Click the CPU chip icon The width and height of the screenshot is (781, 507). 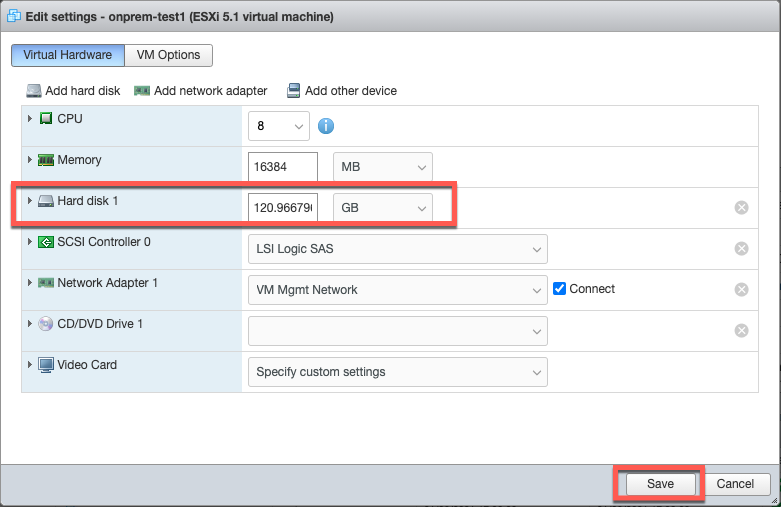click(46, 119)
